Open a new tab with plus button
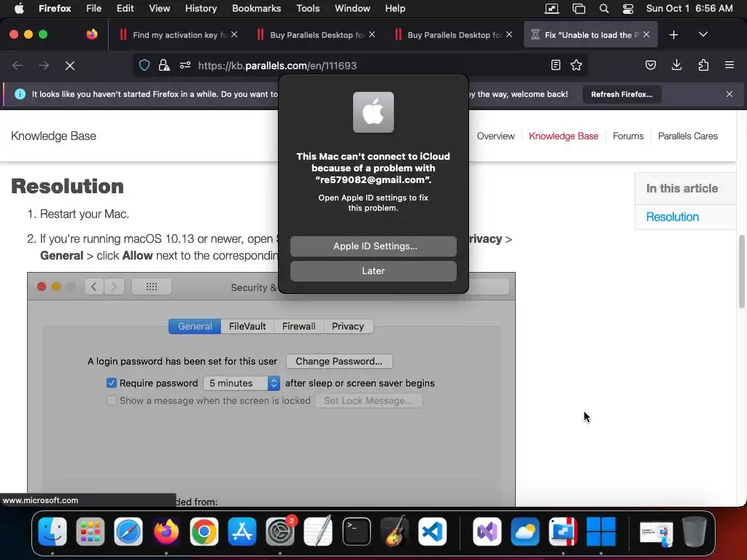 pyautogui.click(x=673, y=35)
